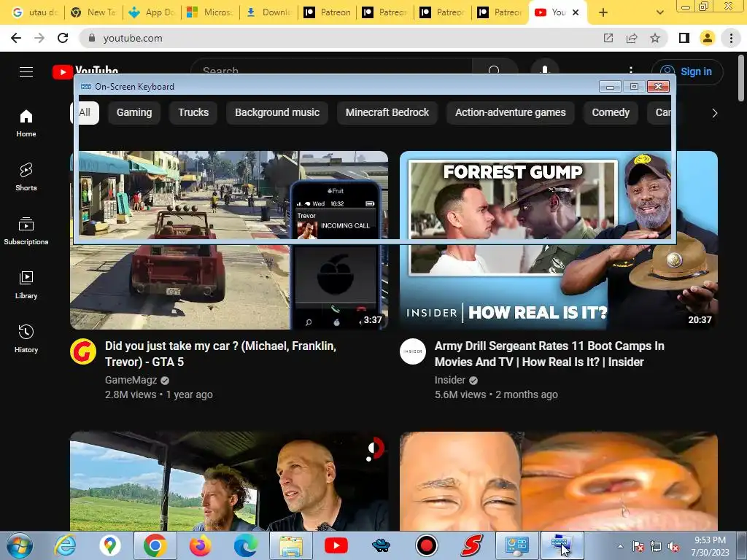Select the 'Background music' filter chip

click(x=277, y=113)
